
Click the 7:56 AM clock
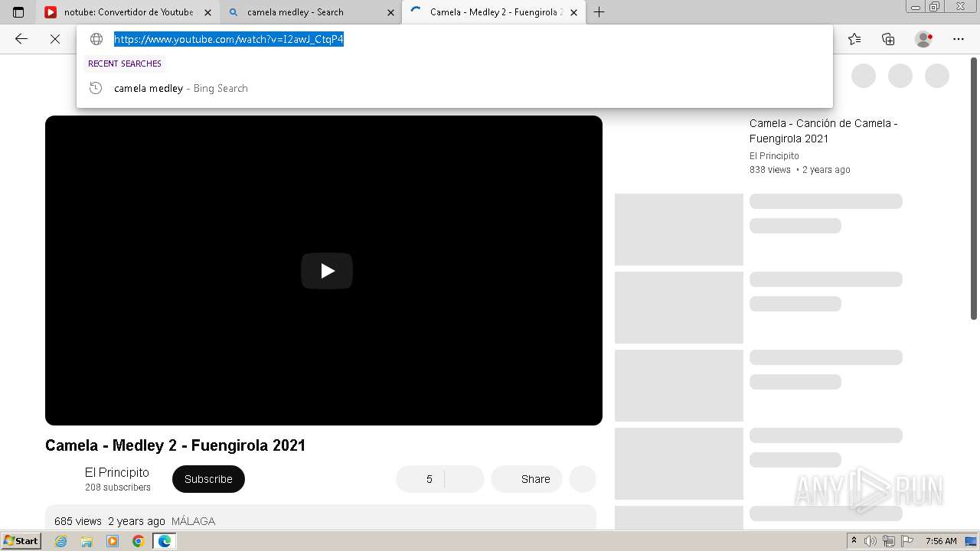click(x=941, y=541)
